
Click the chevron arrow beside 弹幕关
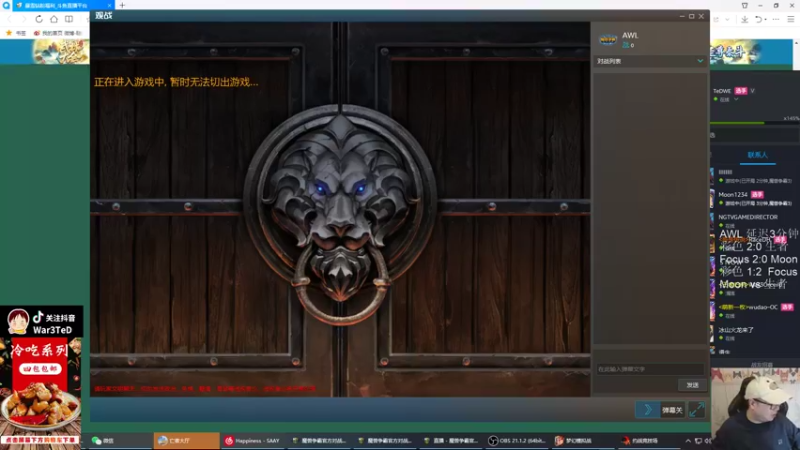(x=647, y=410)
